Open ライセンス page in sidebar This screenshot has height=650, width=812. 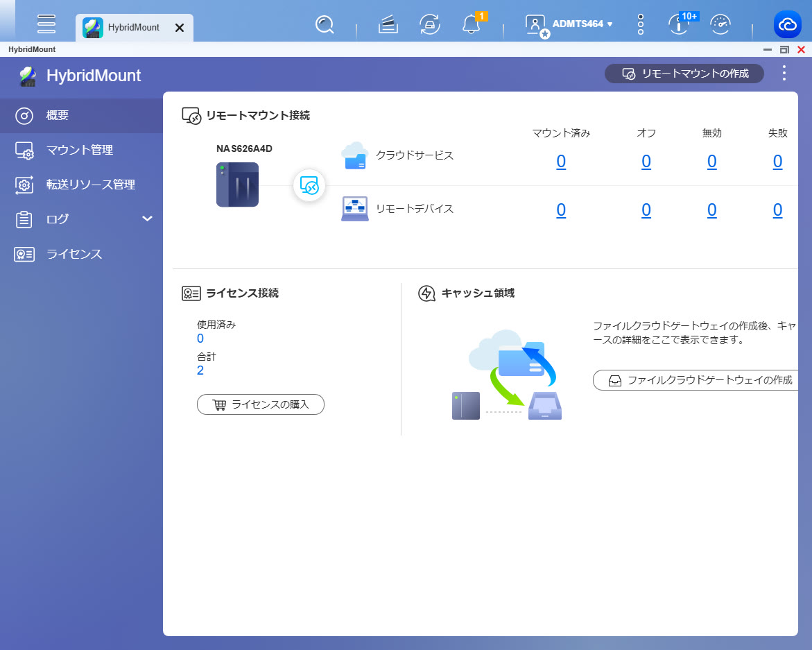pos(74,254)
